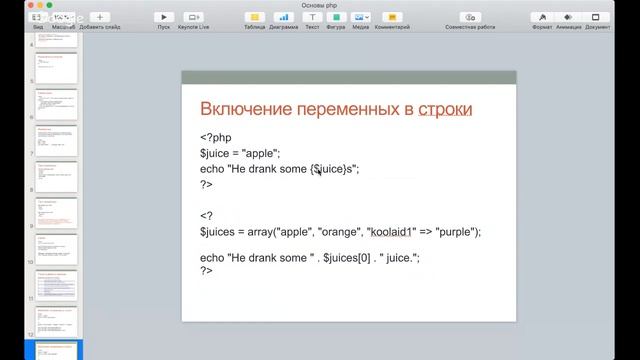Start the slideshow with the Play (Пуск) button
This screenshot has height=360, width=640.
164,18
